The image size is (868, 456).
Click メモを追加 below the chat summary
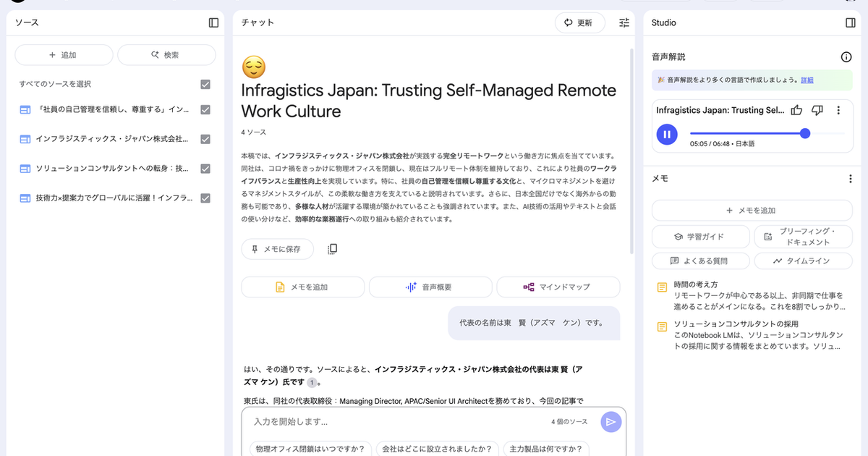coord(302,287)
